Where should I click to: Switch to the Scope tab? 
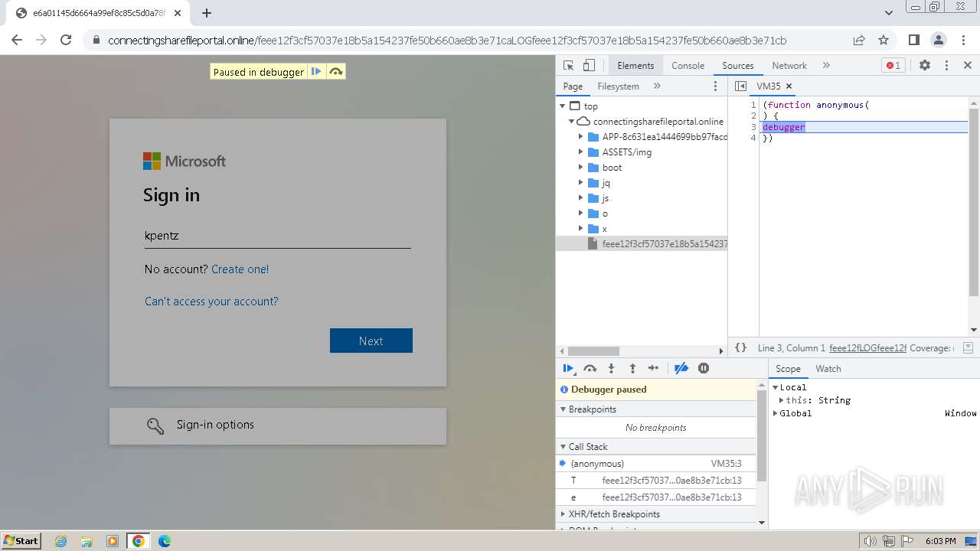point(788,369)
